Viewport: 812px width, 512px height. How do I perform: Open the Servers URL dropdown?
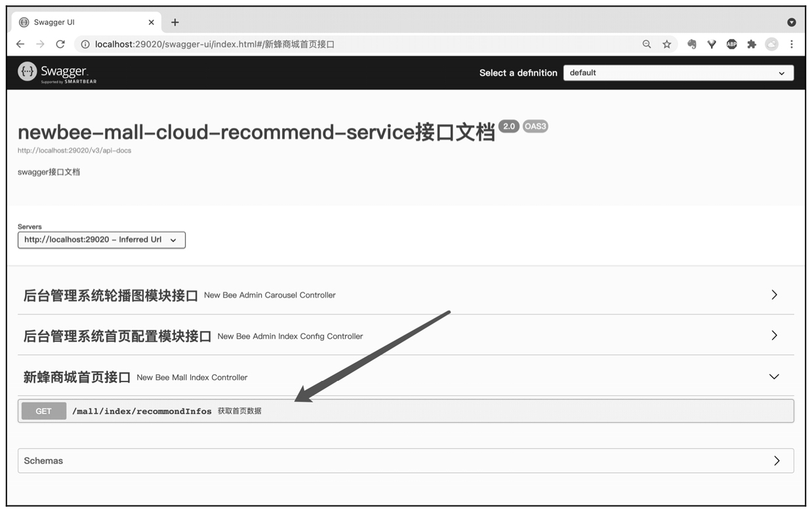tap(102, 240)
